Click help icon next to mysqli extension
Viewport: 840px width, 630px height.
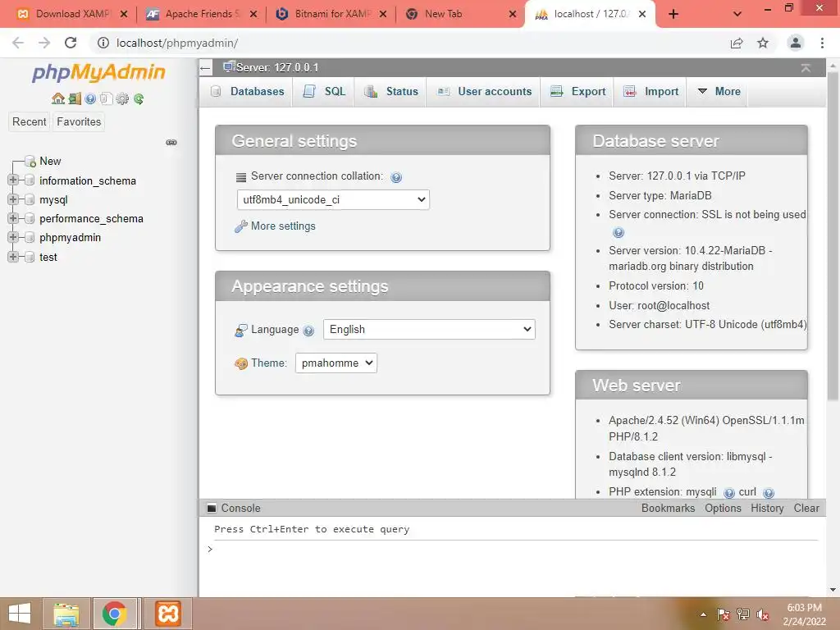coord(729,493)
